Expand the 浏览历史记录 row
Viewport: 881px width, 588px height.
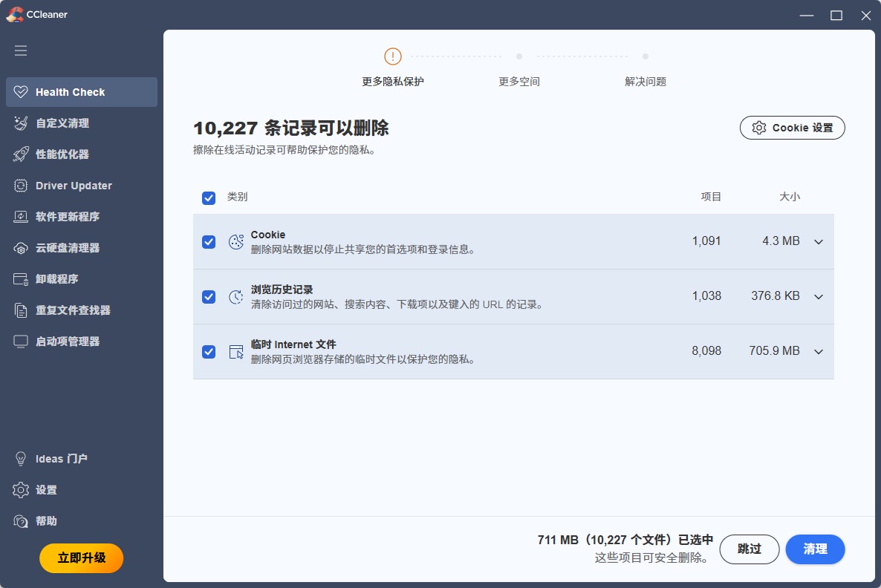(818, 296)
